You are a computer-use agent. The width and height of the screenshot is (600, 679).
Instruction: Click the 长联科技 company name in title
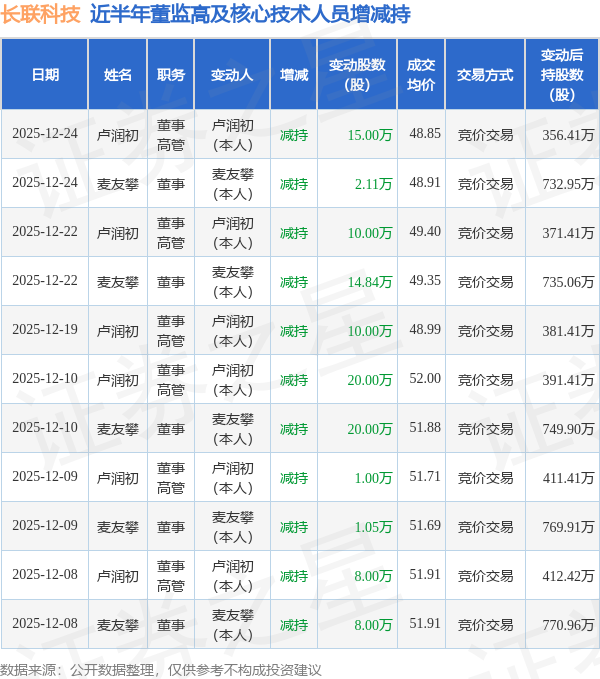[40, 14]
